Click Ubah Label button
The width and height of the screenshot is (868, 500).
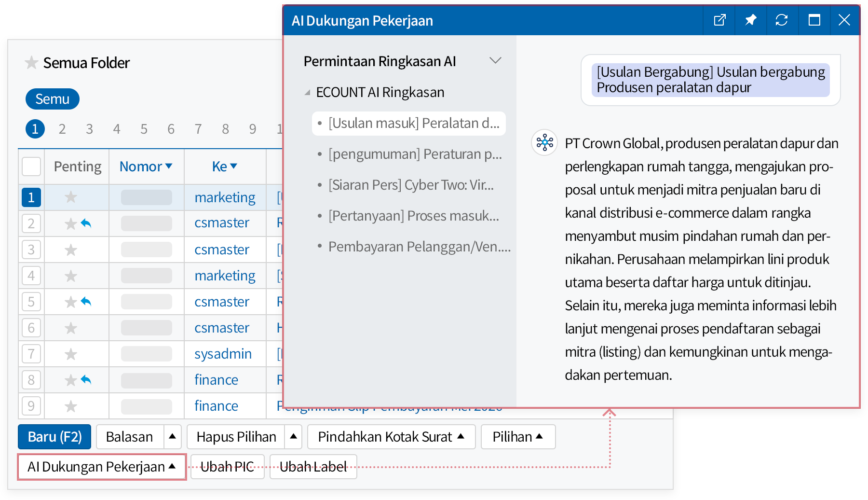[x=313, y=467]
